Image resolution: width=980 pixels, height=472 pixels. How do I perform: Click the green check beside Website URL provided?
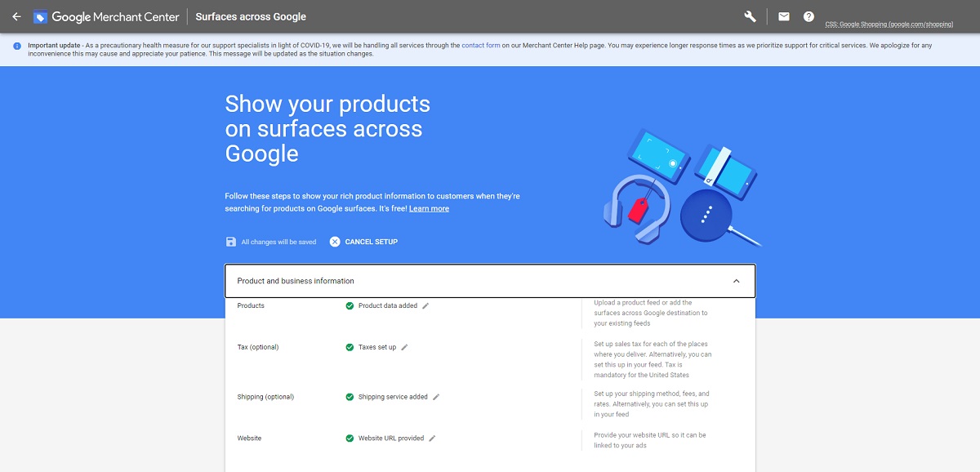click(x=350, y=439)
